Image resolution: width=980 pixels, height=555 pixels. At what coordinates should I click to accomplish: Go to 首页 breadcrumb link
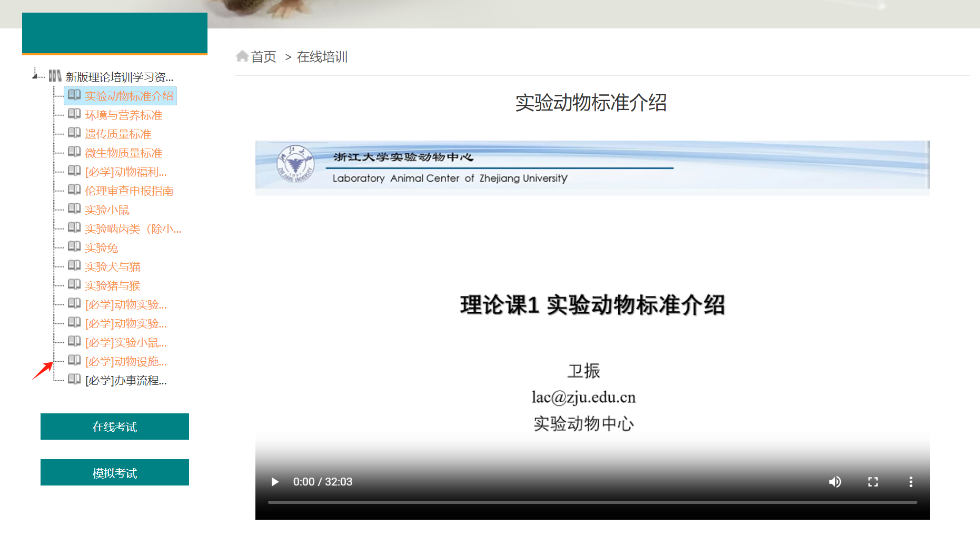coord(263,57)
